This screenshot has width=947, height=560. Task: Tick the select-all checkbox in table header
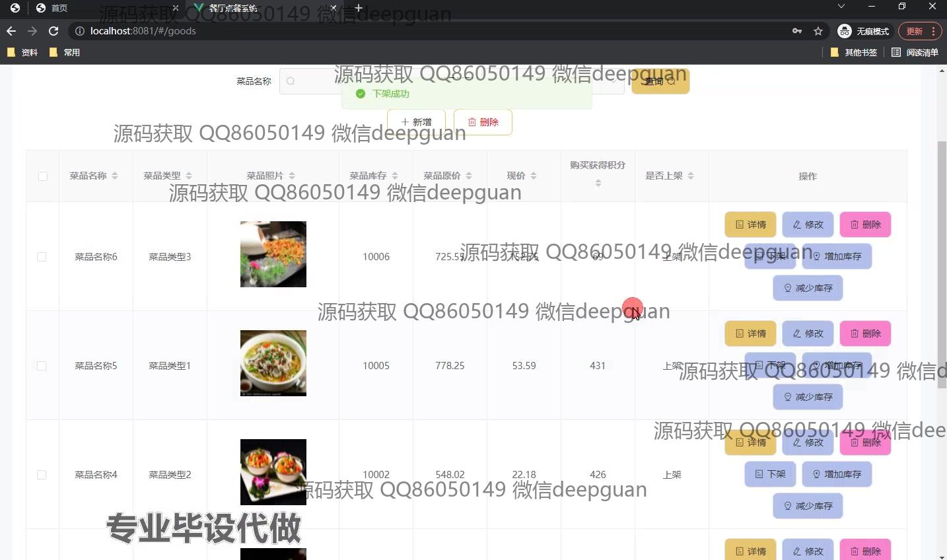[43, 176]
